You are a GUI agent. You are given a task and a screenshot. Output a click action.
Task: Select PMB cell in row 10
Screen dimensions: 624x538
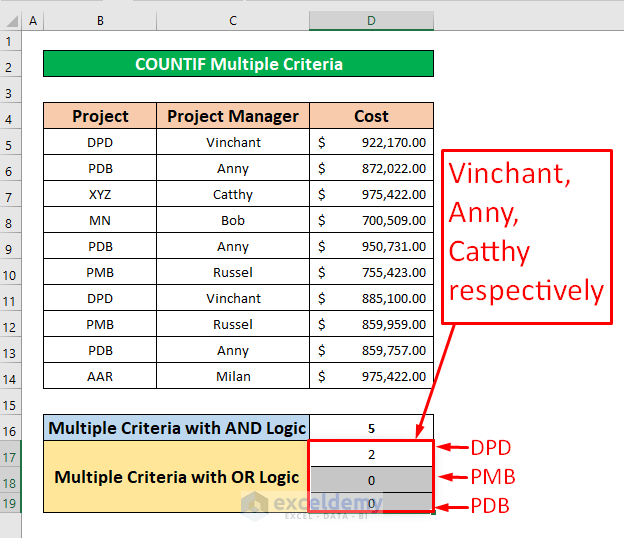[x=100, y=272]
